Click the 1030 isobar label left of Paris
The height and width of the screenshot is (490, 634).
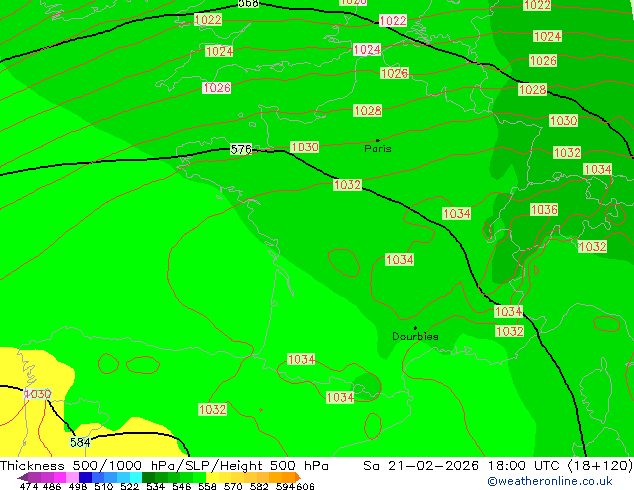[x=304, y=147]
